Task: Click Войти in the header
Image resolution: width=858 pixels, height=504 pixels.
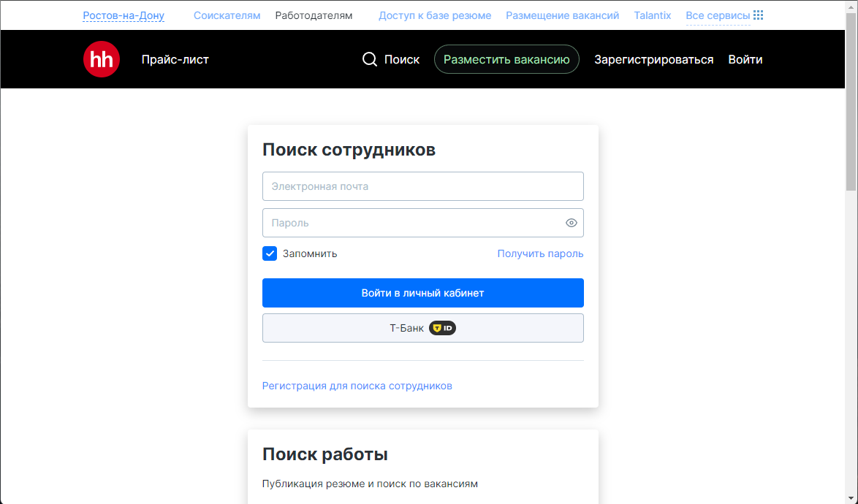Action: point(745,60)
